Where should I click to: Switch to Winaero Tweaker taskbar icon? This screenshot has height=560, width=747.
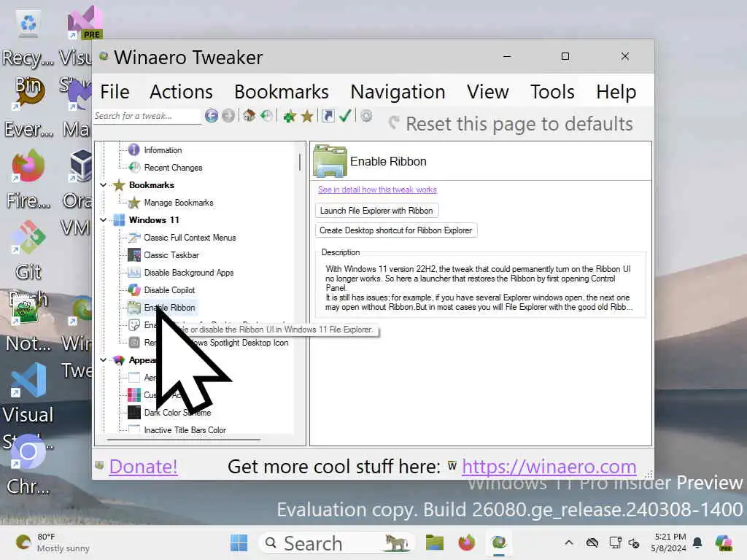tap(498, 542)
